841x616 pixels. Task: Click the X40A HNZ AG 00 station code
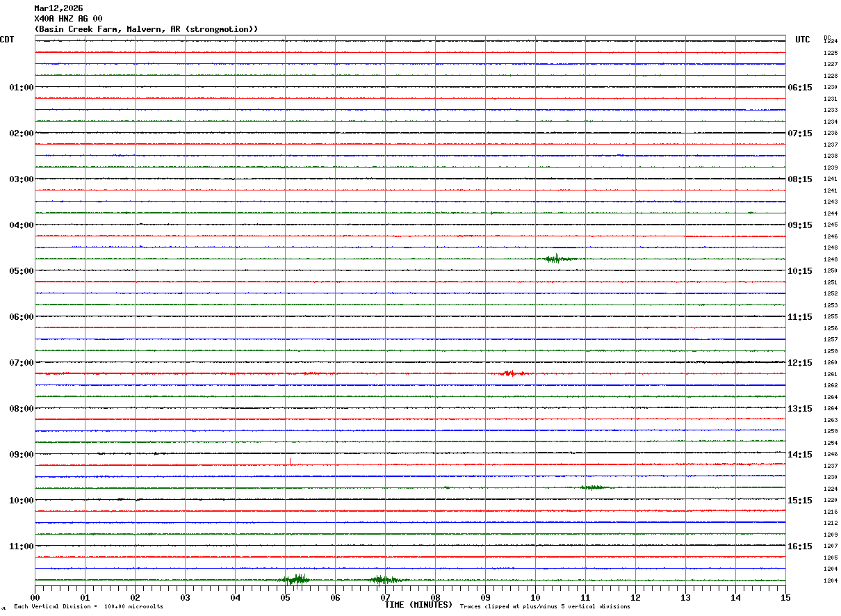pyautogui.click(x=68, y=19)
